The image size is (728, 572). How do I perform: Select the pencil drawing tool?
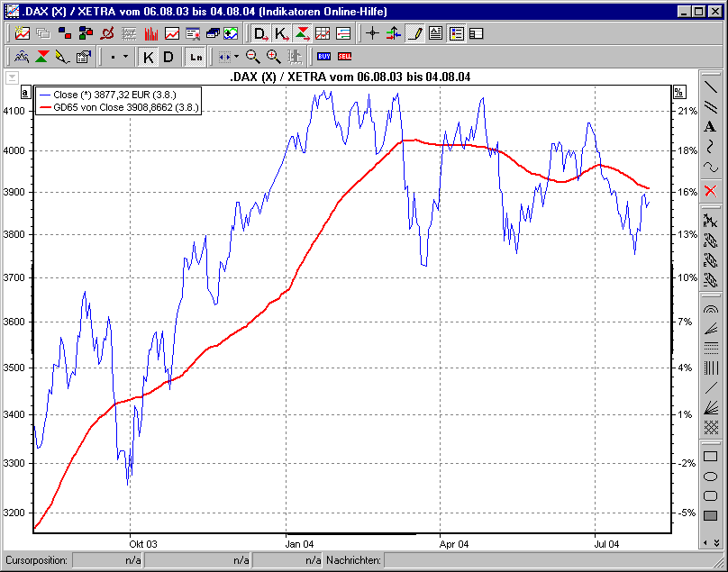(414, 33)
